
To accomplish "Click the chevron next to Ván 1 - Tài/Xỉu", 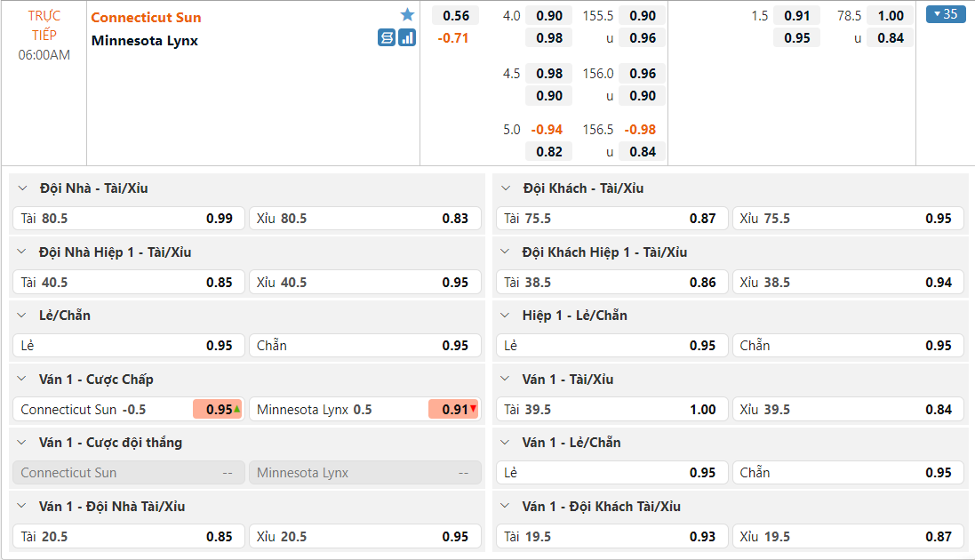I will coord(506,380).
